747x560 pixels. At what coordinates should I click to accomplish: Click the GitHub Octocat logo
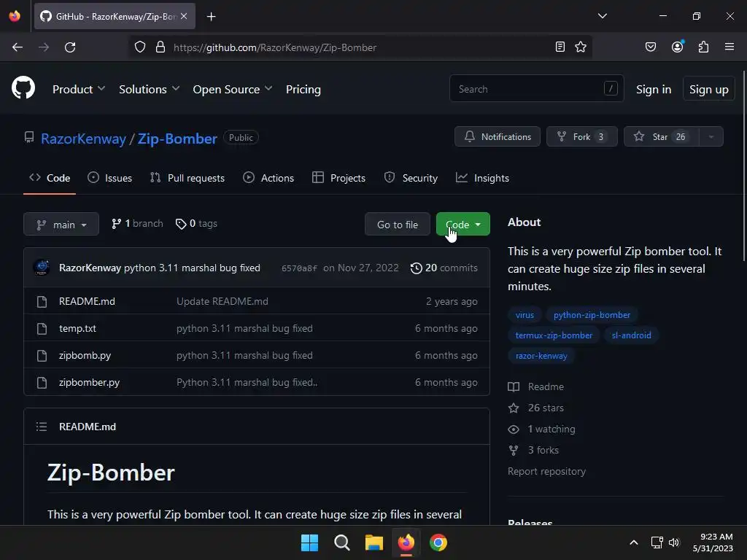(23, 88)
